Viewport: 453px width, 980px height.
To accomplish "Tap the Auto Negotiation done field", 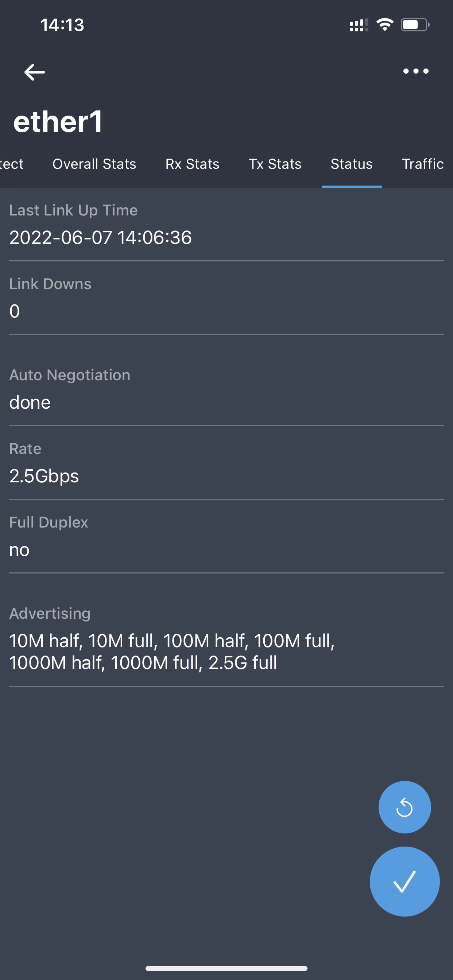I will pyautogui.click(x=30, y=402).
